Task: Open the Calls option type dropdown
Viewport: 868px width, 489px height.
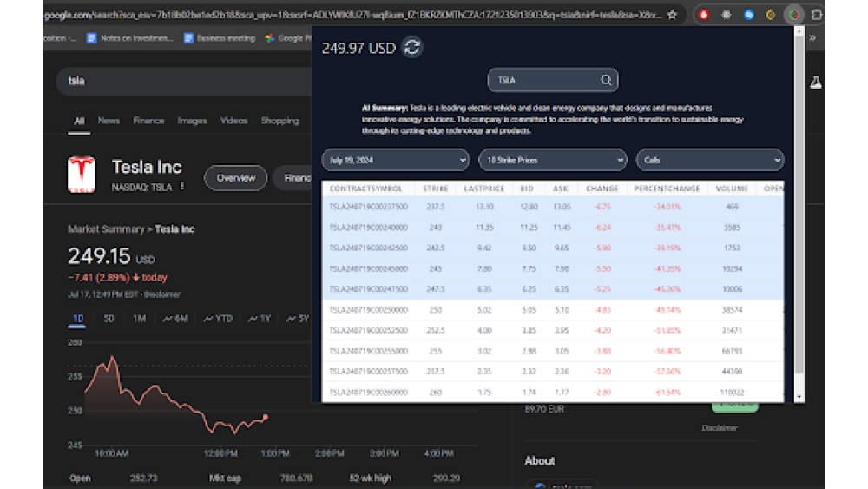Action: pyautogui.click(x=710, y=160)
